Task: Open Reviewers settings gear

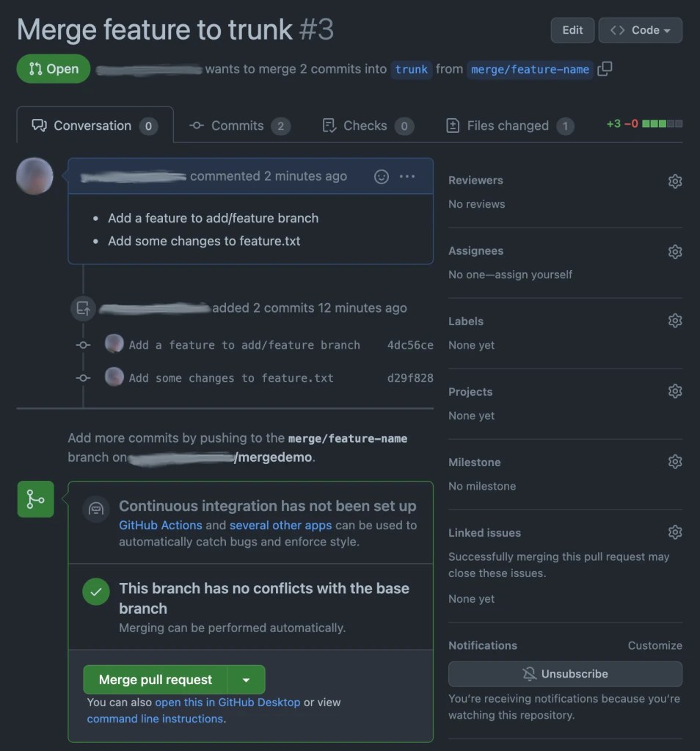Action: click(675, 181)
